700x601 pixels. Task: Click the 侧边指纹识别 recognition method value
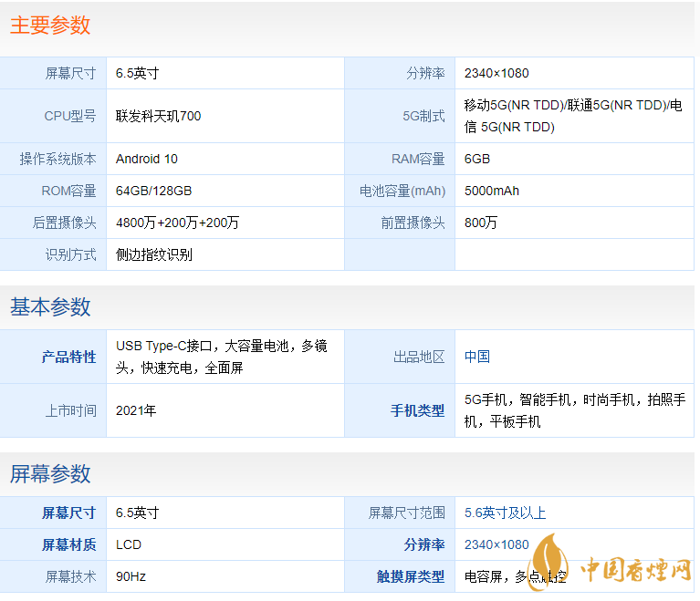[154, 254]
